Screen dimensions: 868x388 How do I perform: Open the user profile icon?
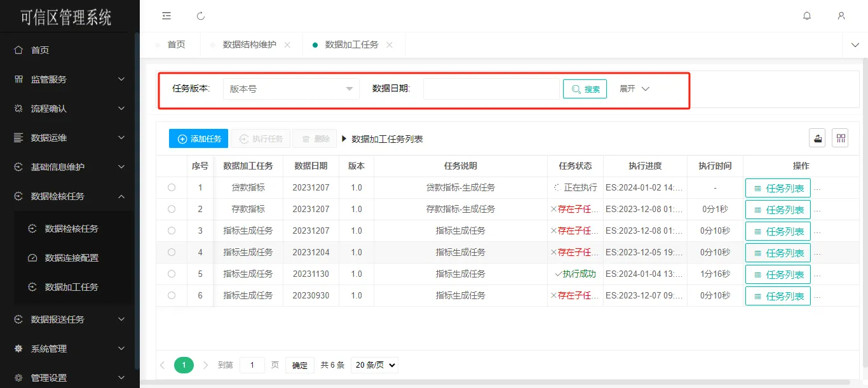click(x=841, y=16)
